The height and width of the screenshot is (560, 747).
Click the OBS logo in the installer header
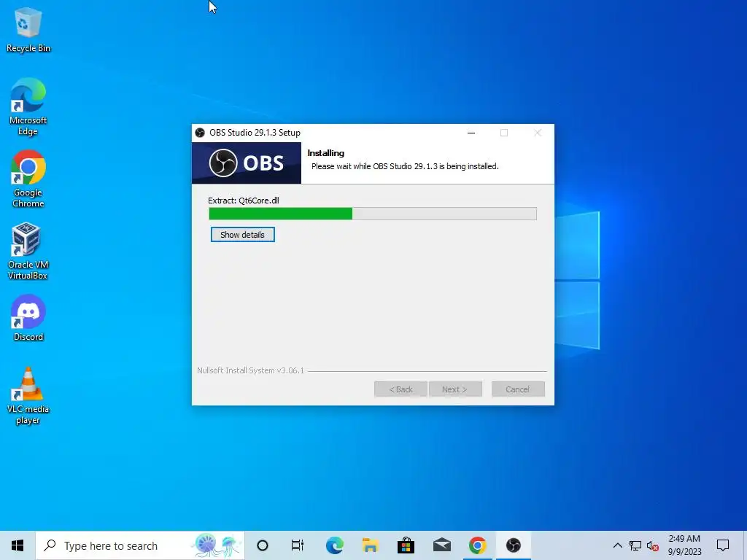247,163
